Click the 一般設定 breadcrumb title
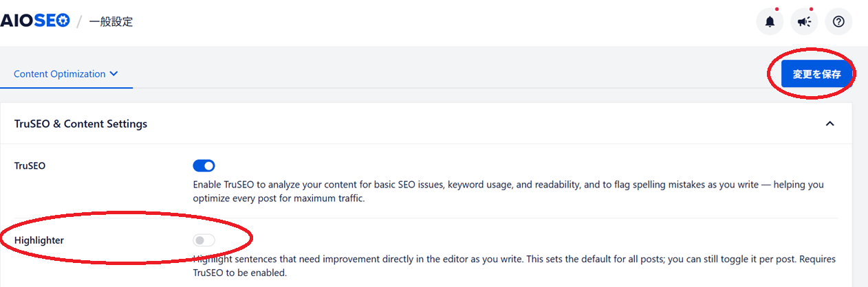Image resolution: width=868 pixels, height=287 pixels. (x=111, y=22)
